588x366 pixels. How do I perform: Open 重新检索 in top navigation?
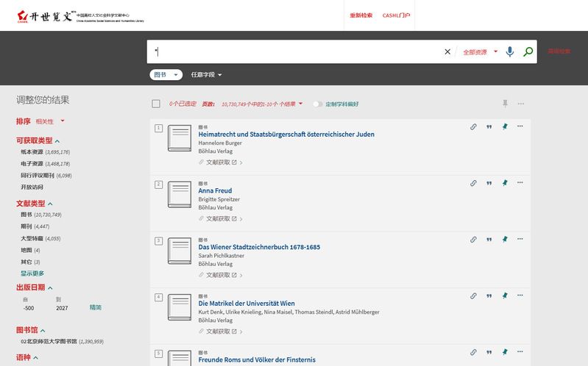click(x=361, y=15)
